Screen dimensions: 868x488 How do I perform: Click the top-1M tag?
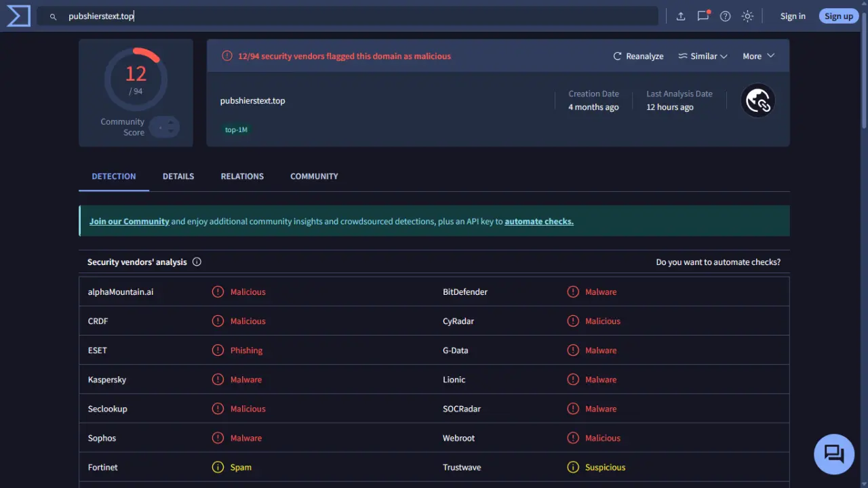[236, 129]
